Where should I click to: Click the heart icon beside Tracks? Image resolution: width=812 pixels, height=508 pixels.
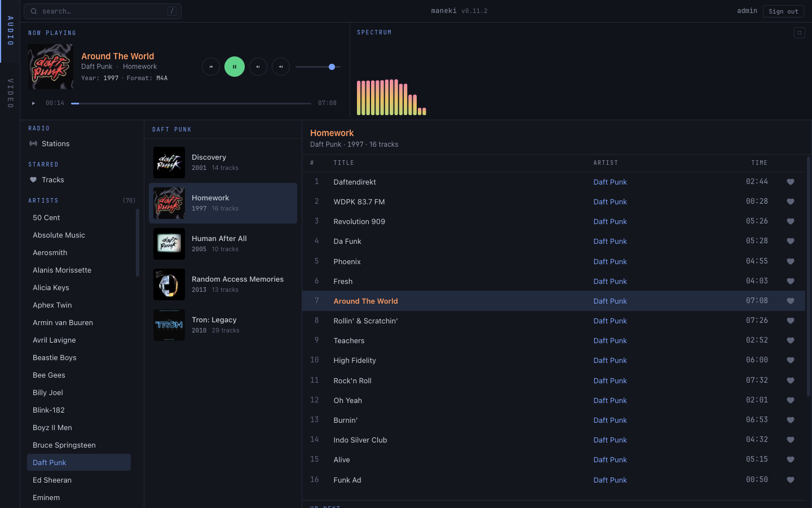(x=33, y=180)
